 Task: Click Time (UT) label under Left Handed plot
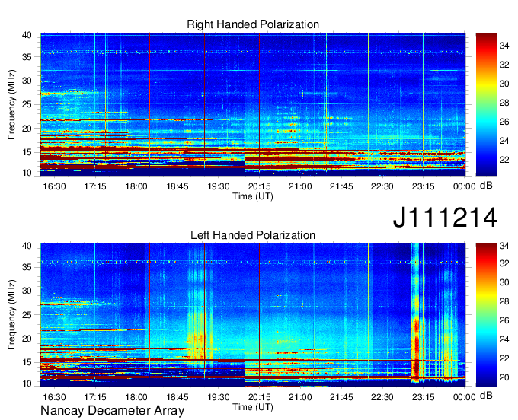[253, 407]
